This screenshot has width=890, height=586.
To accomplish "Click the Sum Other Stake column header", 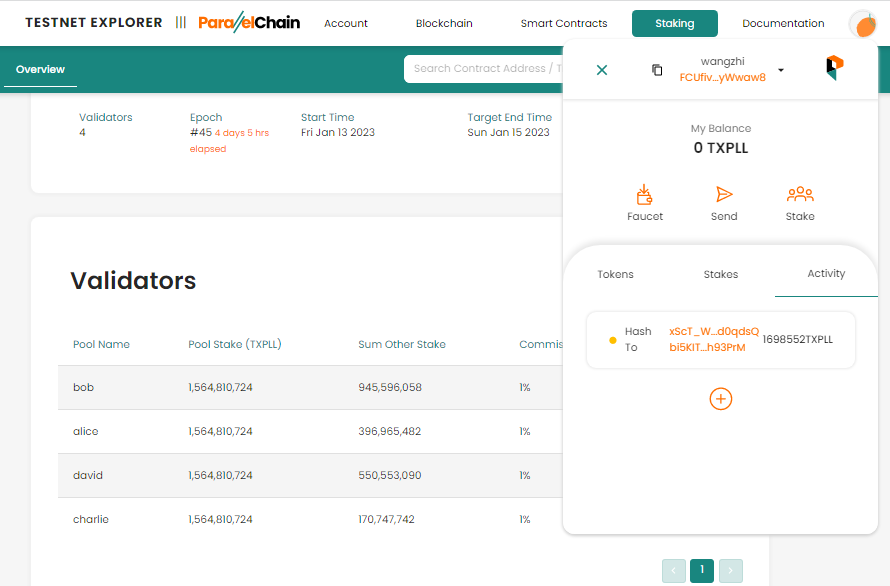I will pyautogui.click(x=402, y=344).
